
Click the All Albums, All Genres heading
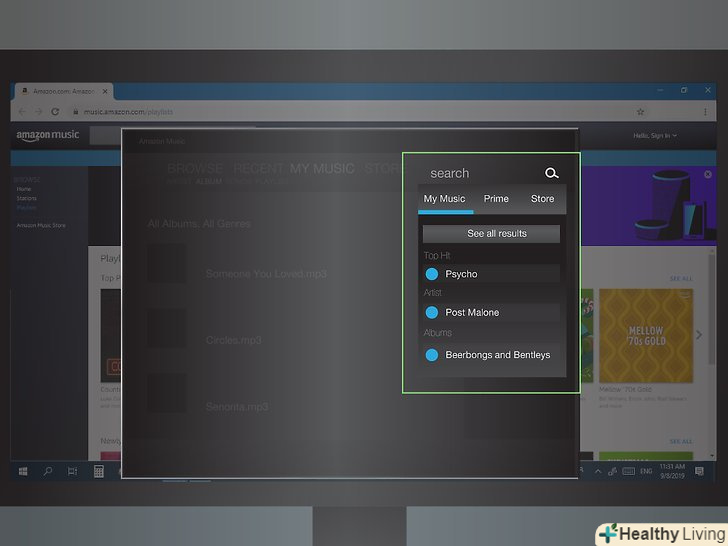coord(199,224)
